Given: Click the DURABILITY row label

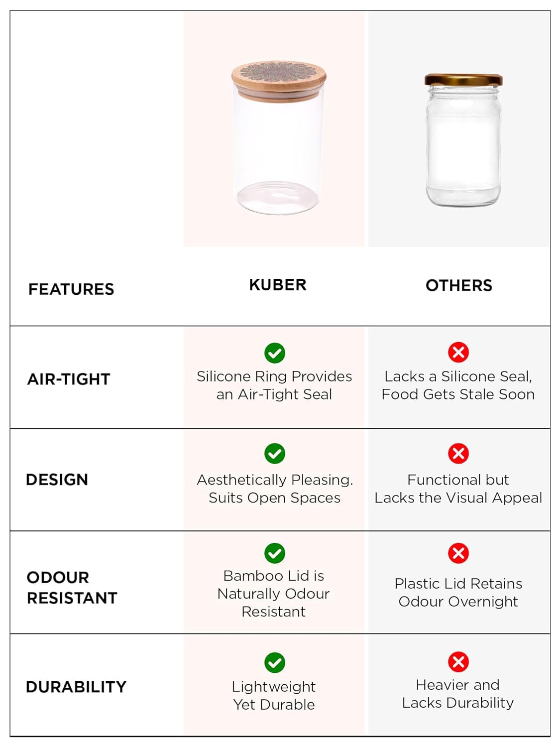Looking at the screenshot, I should pyautogui.click(x=76, y=687).
